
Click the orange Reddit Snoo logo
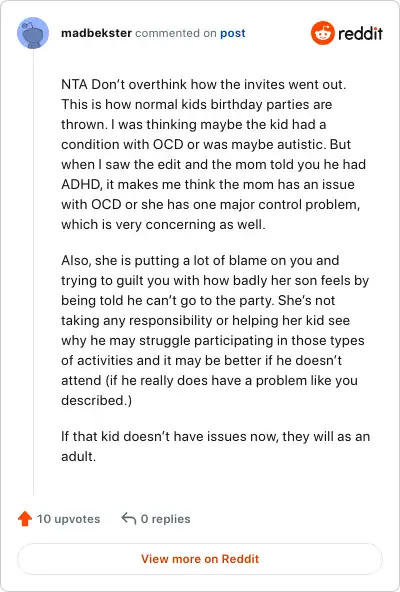tap(323, 33)
